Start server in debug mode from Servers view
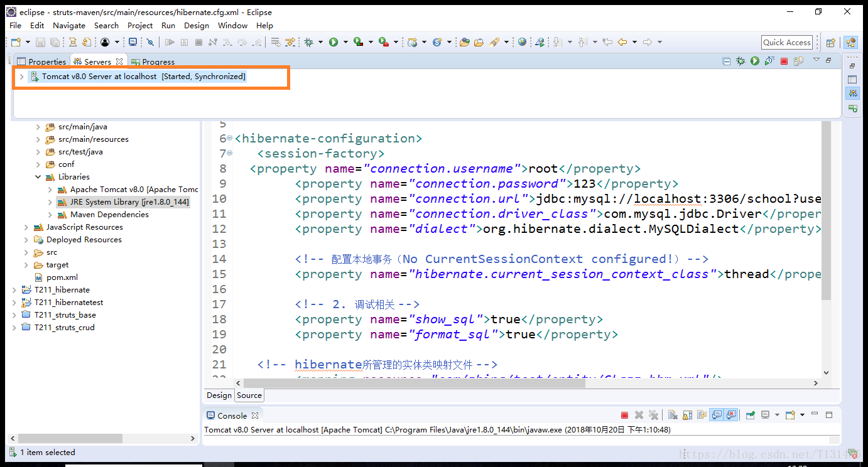This screenshot has height=467, width=868. point(741,61)
